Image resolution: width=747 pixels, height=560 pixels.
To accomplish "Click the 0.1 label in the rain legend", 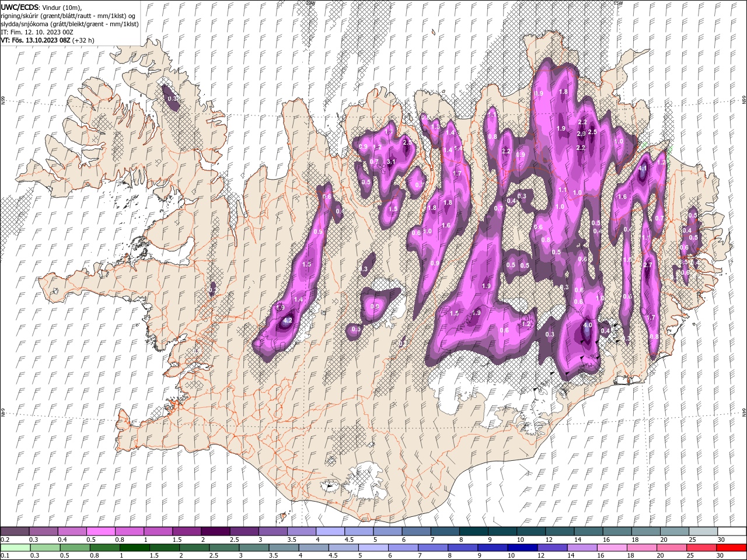I will click(x=5, y=555).
